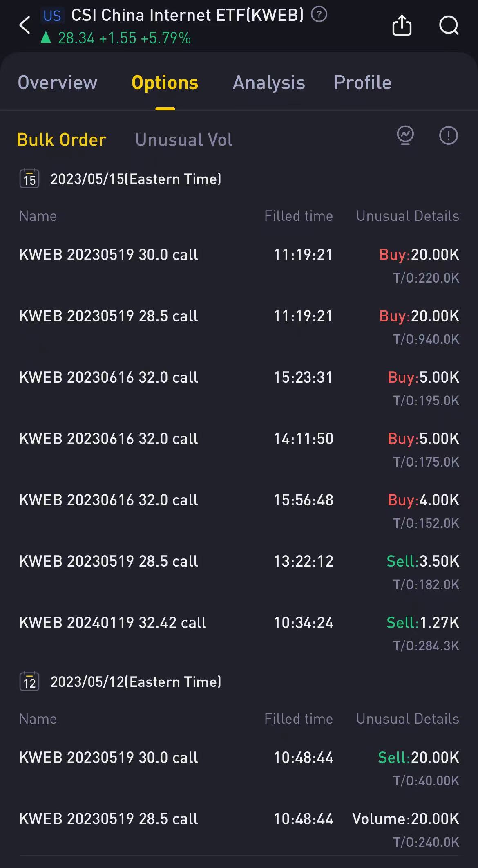Select the Options tab
The height and width of the screenshot is (868, 478).
pos(165,83)
